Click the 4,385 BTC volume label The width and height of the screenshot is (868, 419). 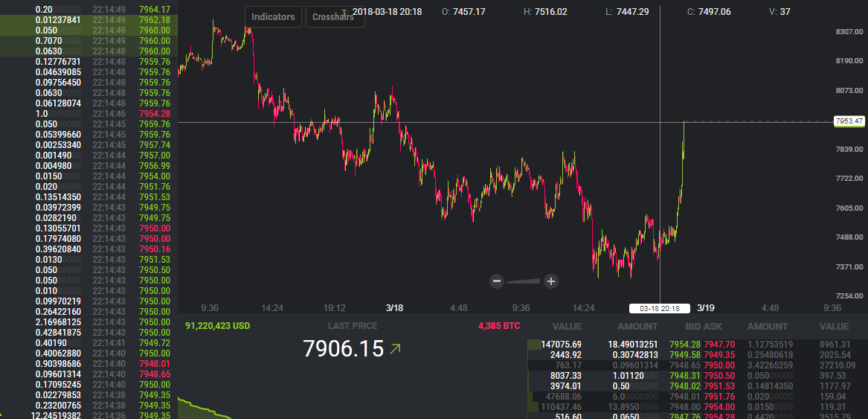pos(499,326)
